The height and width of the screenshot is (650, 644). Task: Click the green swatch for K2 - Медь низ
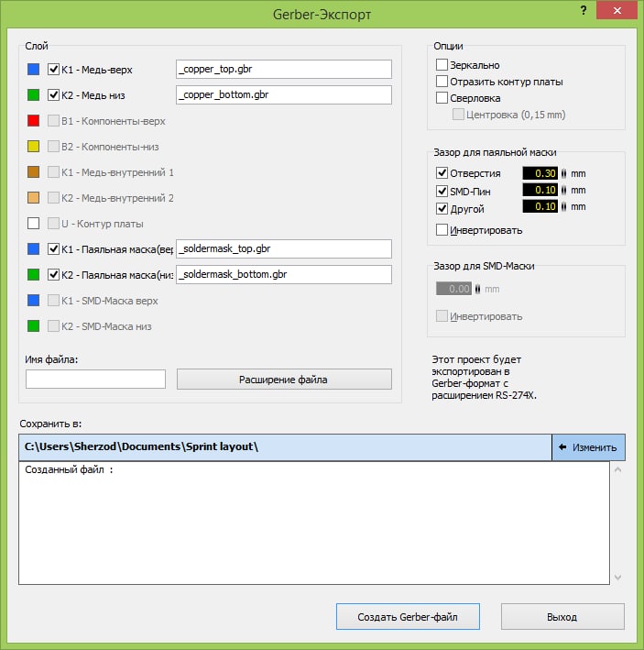pos(34,95)
